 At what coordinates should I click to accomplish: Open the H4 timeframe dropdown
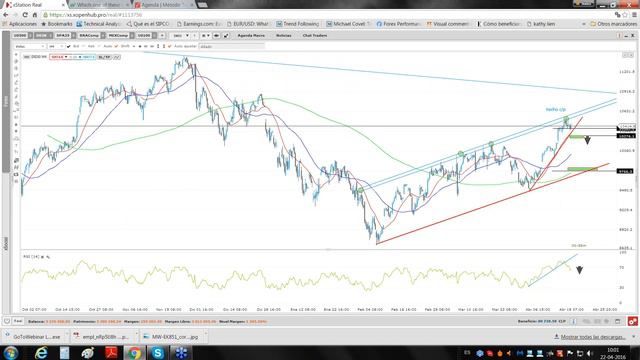pyautogui.click(x=56, y=47)
